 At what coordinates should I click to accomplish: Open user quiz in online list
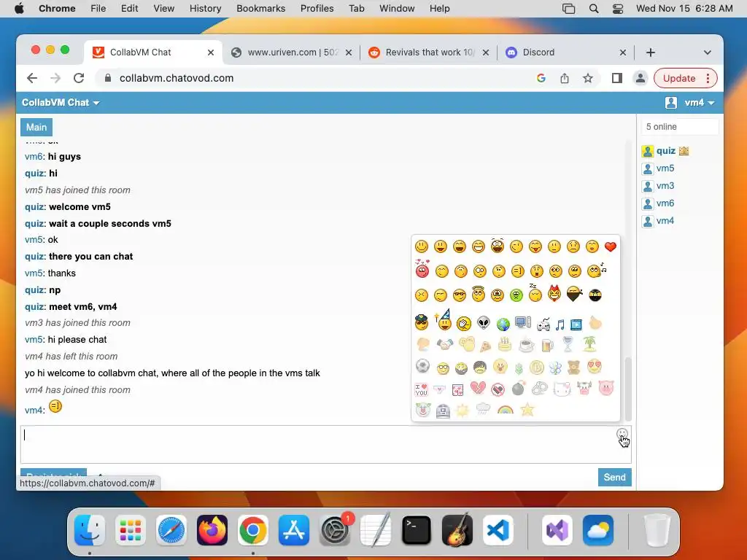(665, 151)
